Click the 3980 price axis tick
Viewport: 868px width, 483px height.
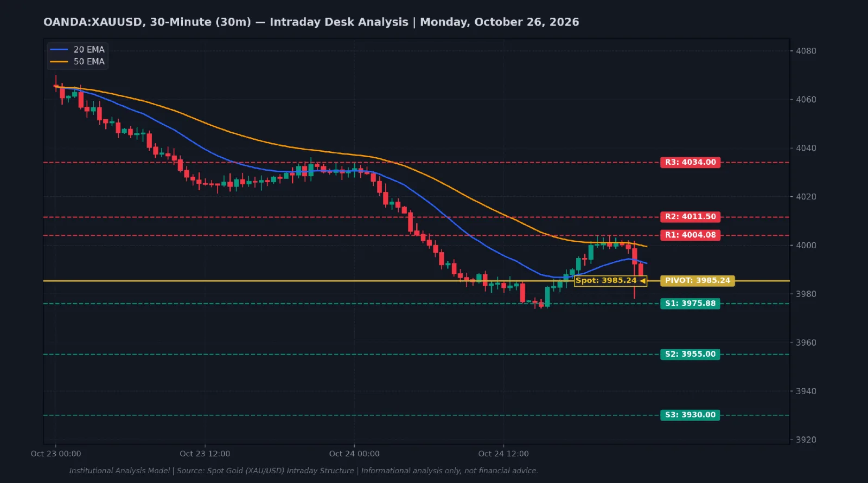[x=806, y=294]
